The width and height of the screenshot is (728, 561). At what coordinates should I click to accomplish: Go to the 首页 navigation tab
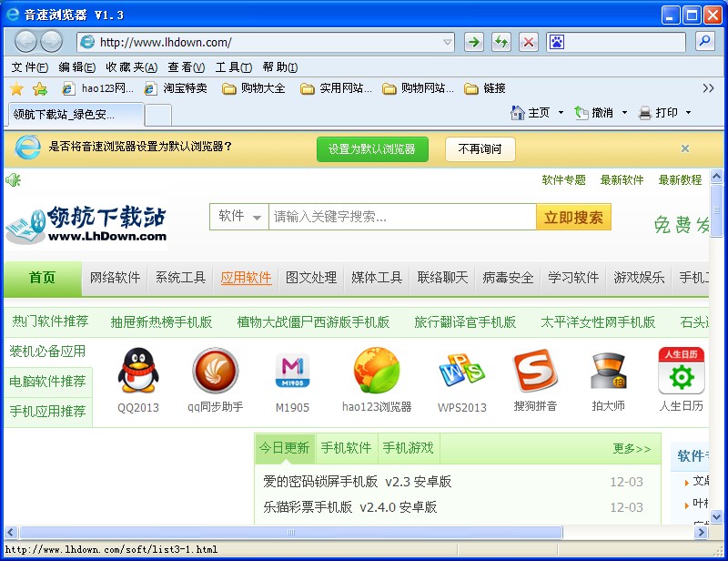tap(43, 278)
